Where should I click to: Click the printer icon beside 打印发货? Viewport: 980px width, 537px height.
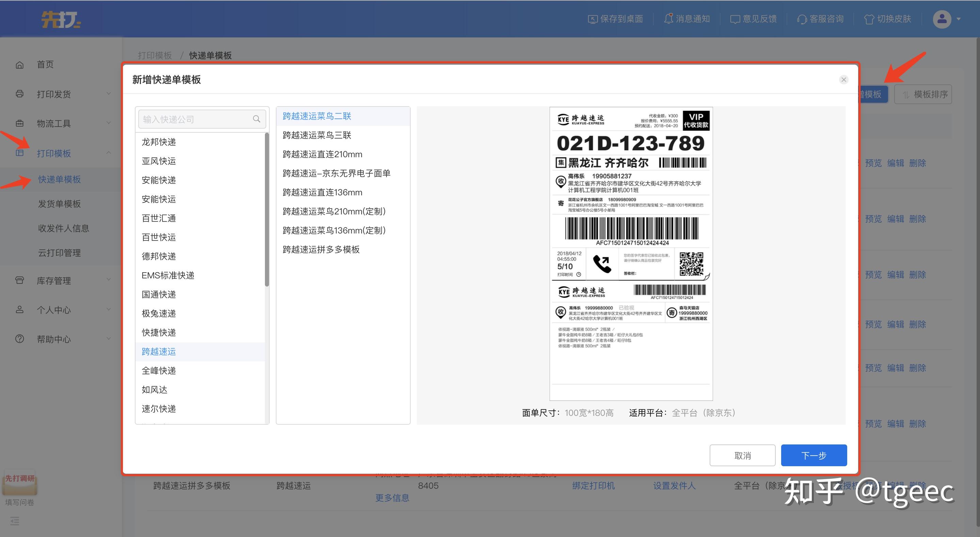19,94
